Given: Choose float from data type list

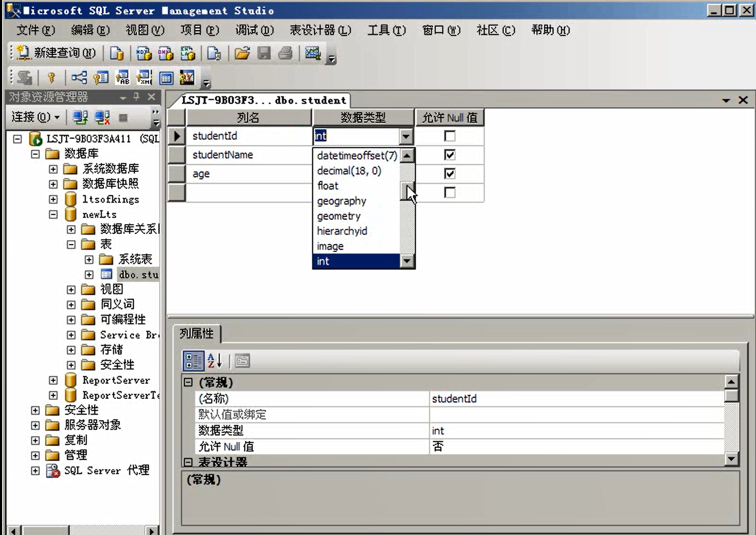Looking at the screenshot, I should click(356, 186).
